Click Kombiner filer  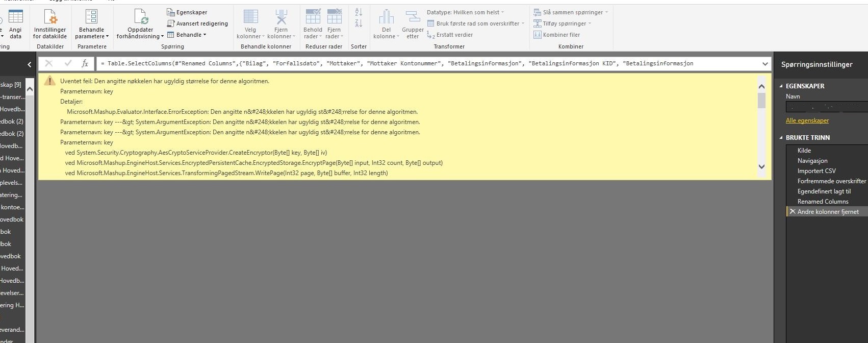[556, 35]
